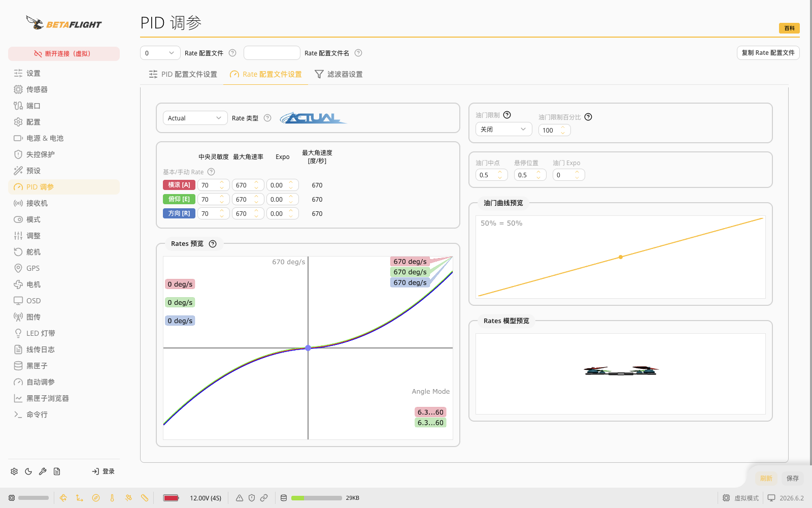Image resolution: width=812 pixels, height=508 pixels.
Task: Open settings gear in sidebar footer
Action: tap(14, 471)
